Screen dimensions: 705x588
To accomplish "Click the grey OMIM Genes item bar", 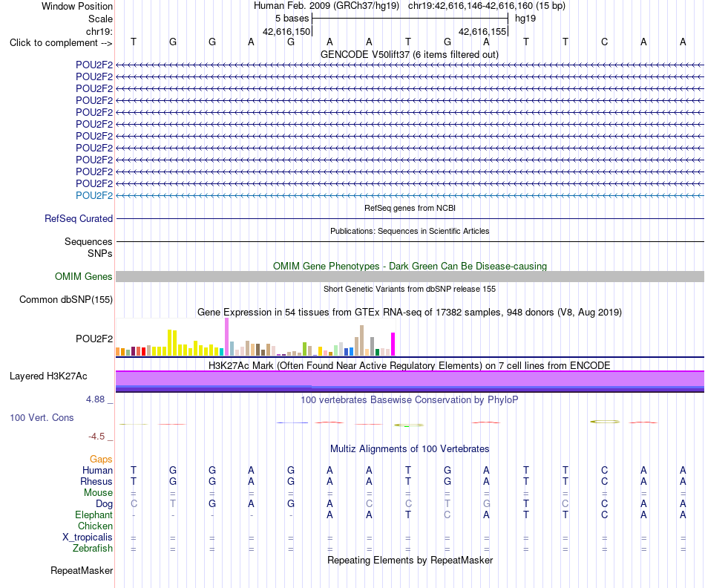I will click(x=410, y=277).
